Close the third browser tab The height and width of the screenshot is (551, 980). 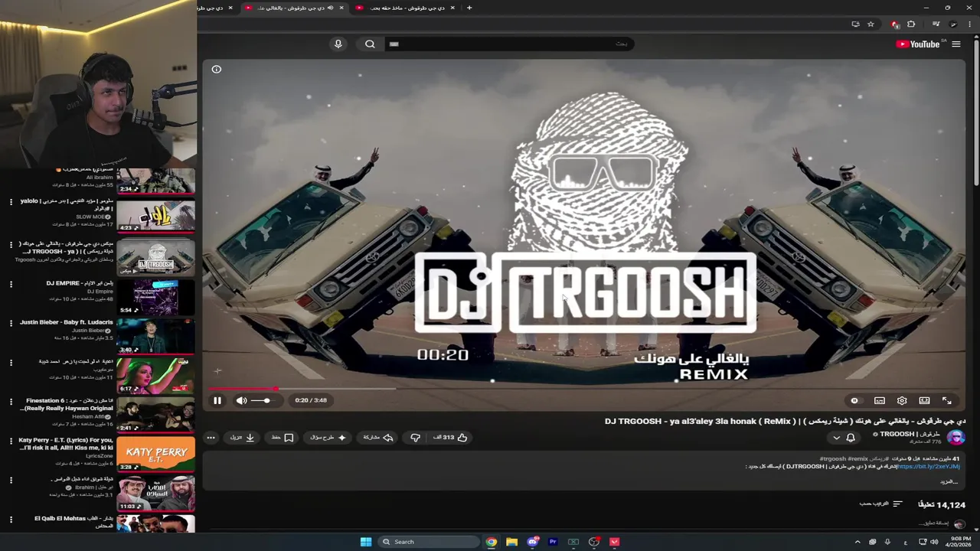tap(452, 8)
